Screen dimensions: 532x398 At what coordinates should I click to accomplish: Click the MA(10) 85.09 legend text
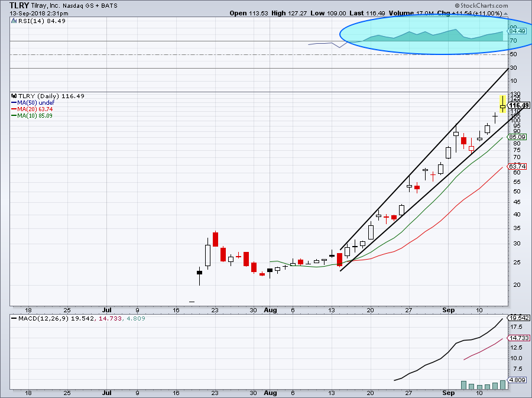[35, 115]
